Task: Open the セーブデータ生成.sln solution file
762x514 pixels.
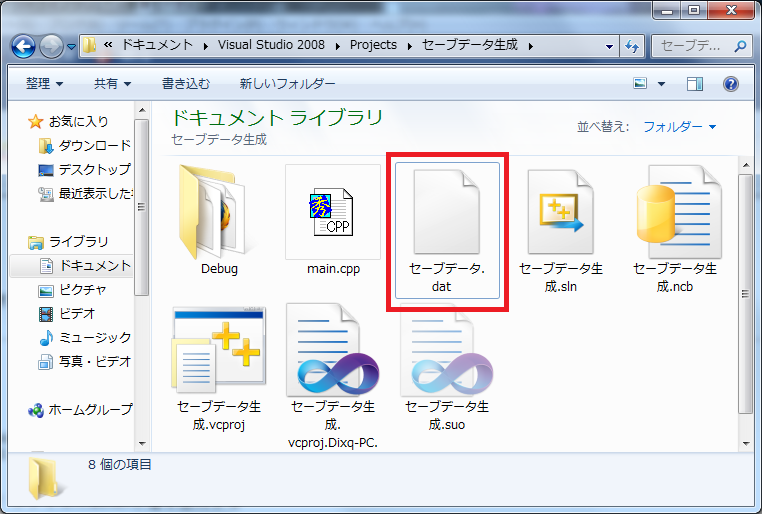Action: coord(561,212)
